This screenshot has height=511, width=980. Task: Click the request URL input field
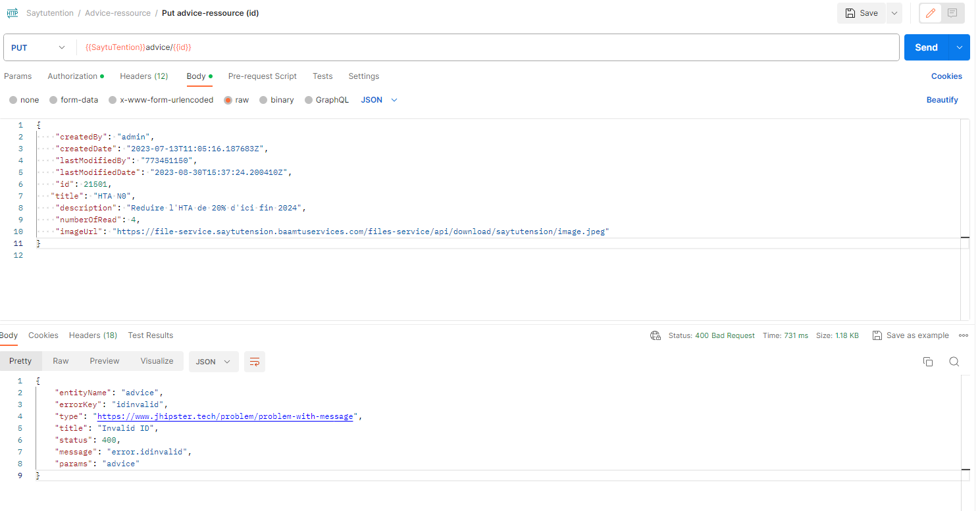pyautogui.click(x=487, y=47)
